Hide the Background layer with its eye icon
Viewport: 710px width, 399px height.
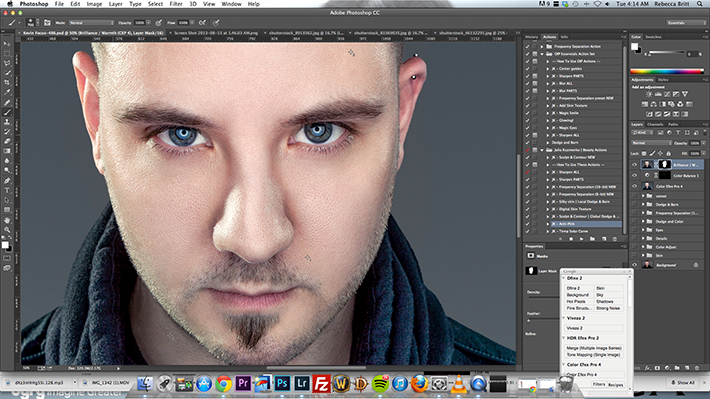[634, 265]
